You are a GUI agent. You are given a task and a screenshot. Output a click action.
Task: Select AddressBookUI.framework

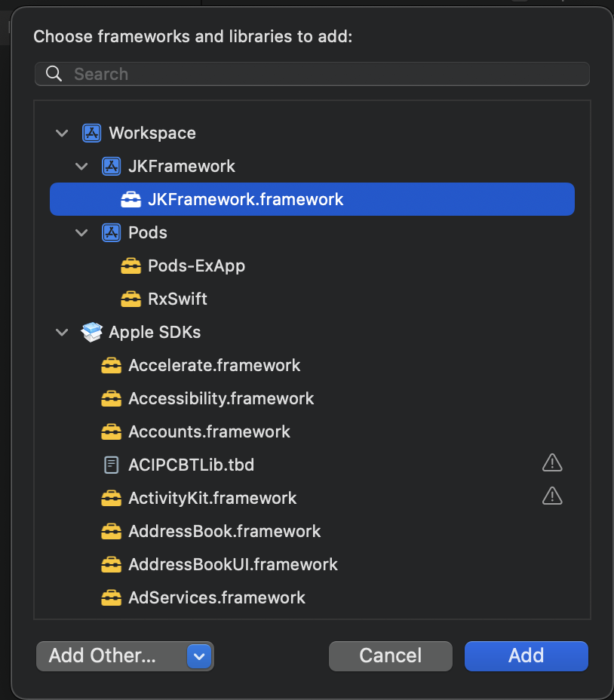click(x=312, y=564)
